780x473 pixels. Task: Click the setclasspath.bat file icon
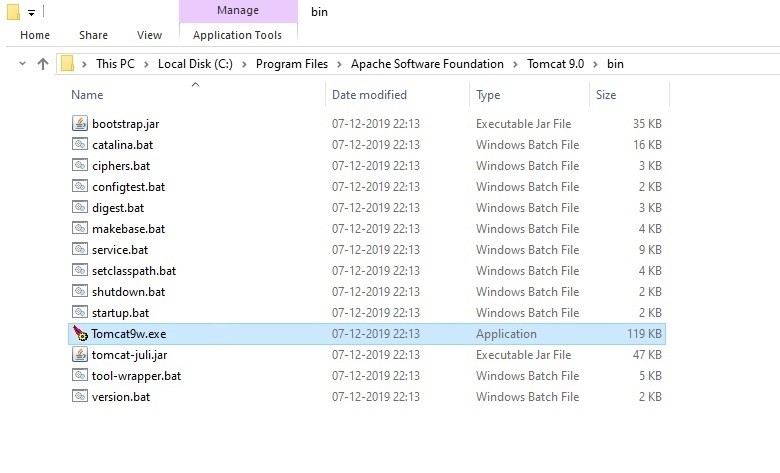(x=80, y=270)
